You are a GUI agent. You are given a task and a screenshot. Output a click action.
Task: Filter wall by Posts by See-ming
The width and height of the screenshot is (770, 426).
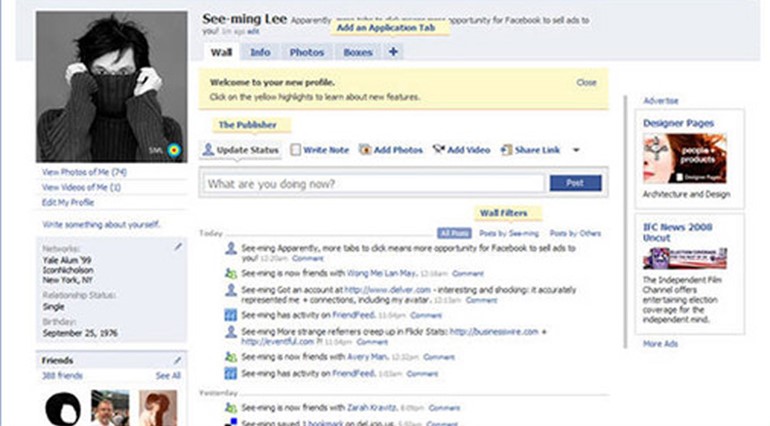click(509, 233)
